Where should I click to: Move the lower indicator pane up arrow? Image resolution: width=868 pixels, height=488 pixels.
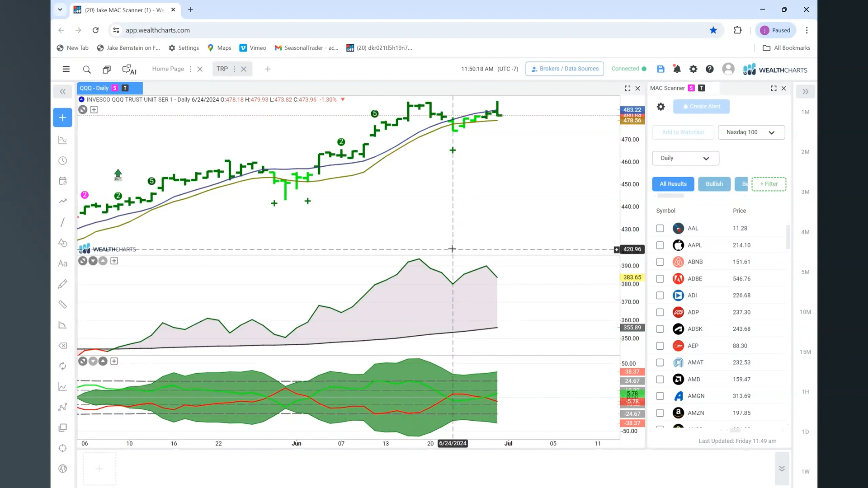tap(103, 361)
